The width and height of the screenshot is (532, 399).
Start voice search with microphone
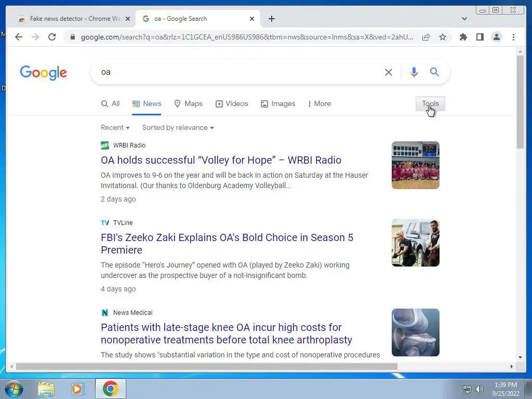click(x=414, y=72)
